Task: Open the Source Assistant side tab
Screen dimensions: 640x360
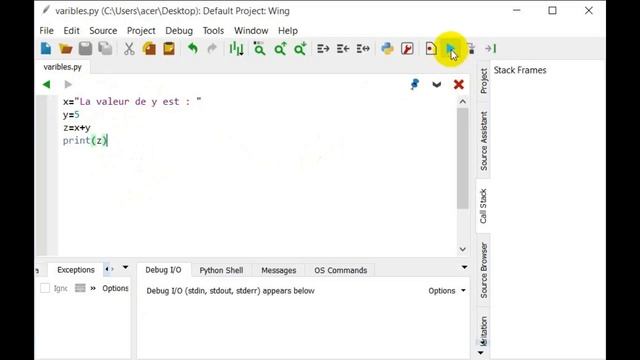Action: click(x=484, y=141)
